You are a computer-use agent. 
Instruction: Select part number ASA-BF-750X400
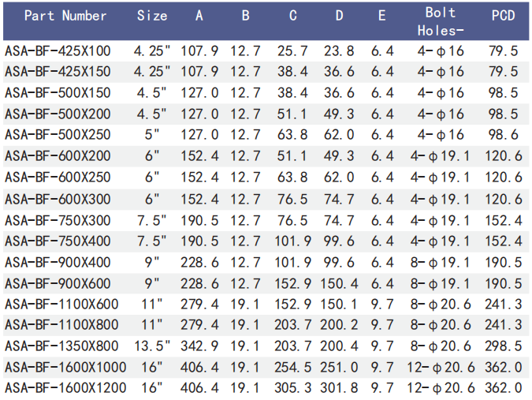(x=58, y=240)
